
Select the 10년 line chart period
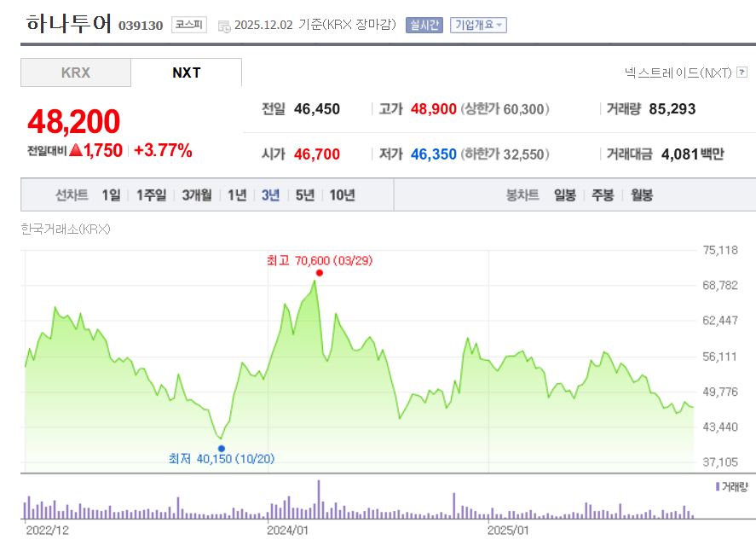[343, 195]
